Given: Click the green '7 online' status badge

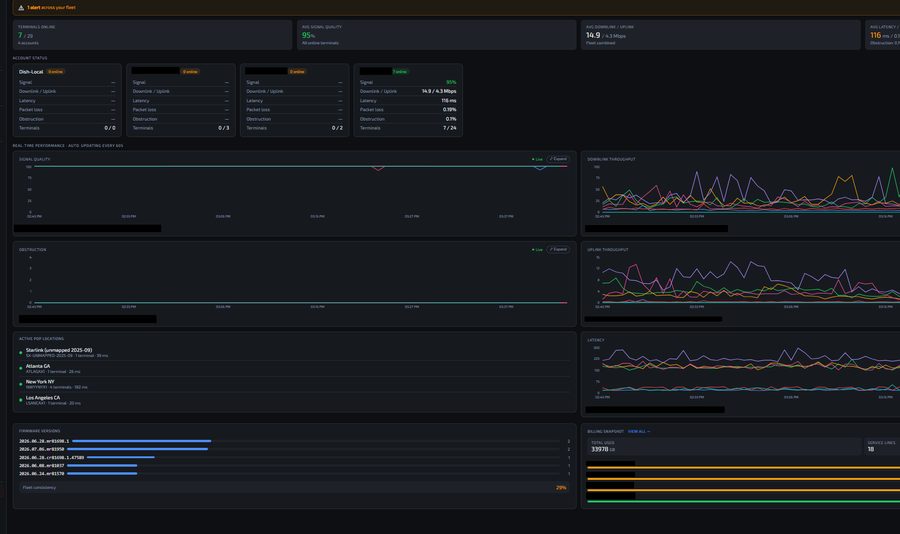Looking at the screenshot, I should pos(399,72).
